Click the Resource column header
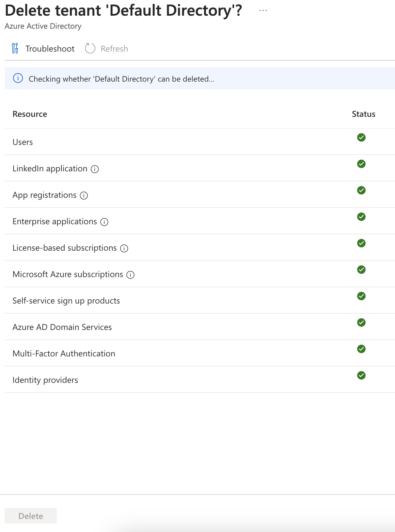395x532 pixels. click(x=30, y=114)
